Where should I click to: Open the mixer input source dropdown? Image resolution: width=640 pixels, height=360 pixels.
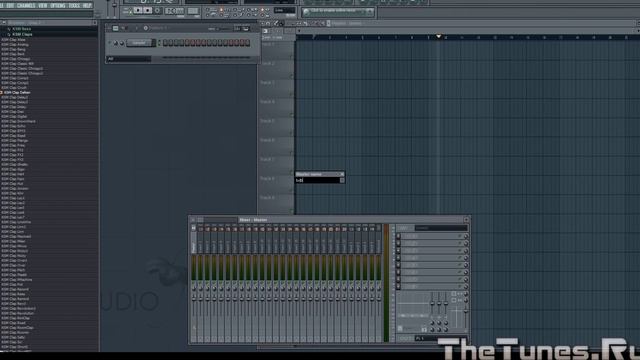click(x=441, y=228)
